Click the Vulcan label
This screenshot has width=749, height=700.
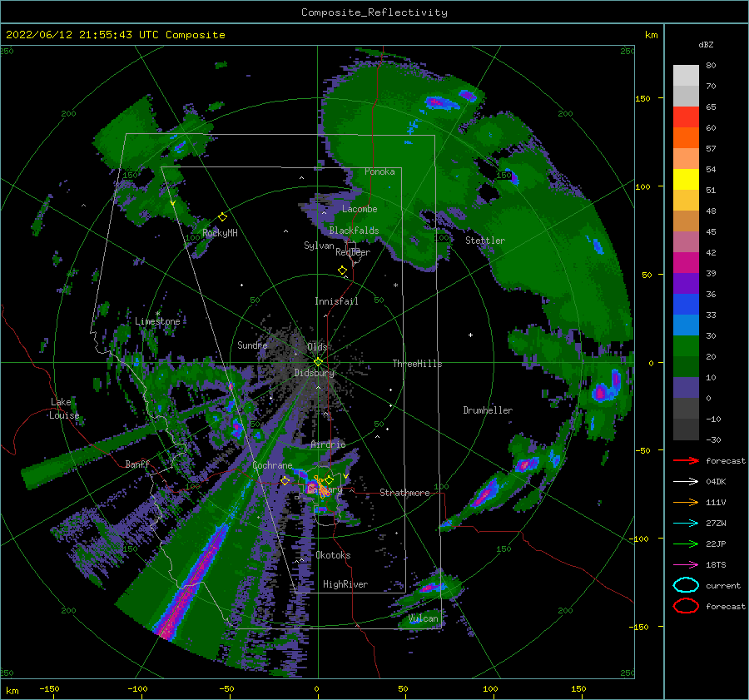point(424,618)
